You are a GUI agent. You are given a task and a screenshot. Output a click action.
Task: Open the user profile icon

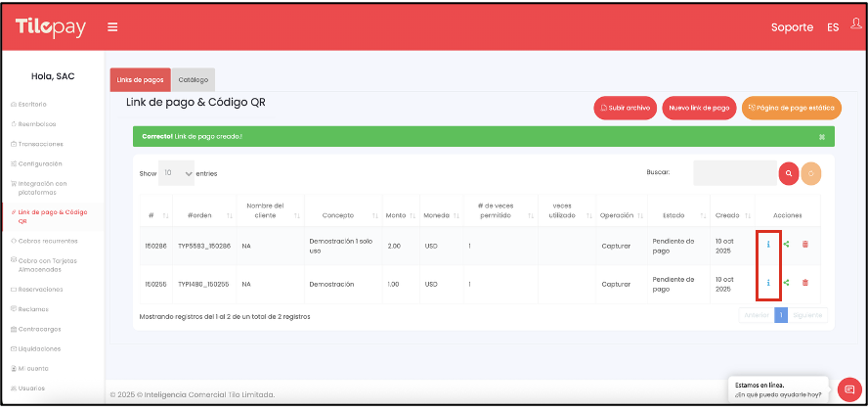(855, 24)
